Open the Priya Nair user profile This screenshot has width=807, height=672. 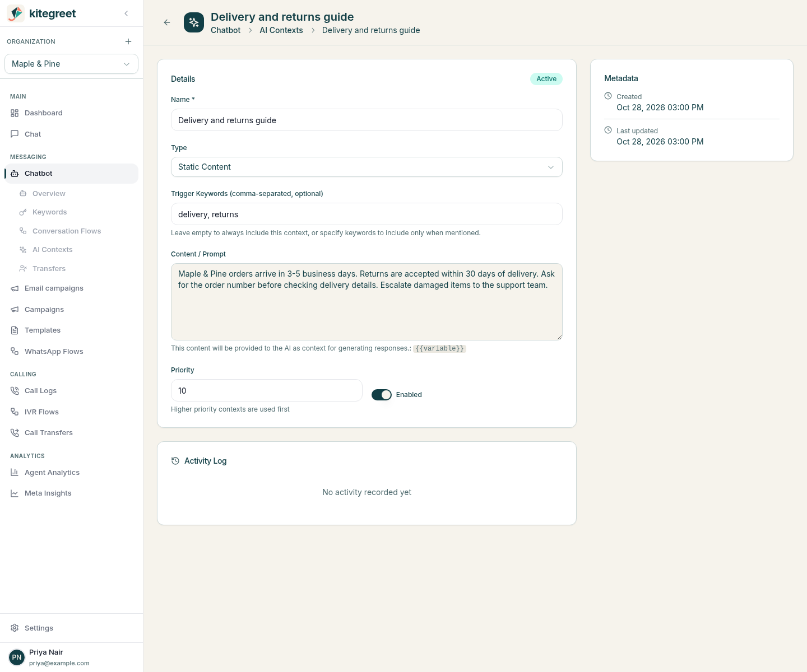point(71,657)
